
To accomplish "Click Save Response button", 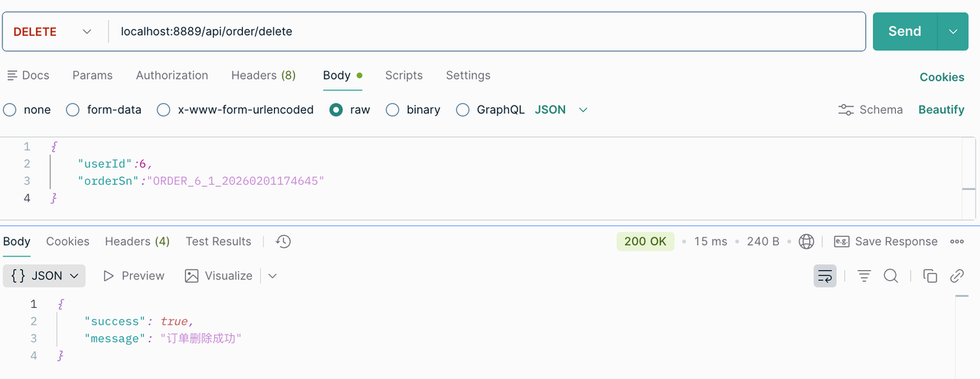I will [886, 241].
